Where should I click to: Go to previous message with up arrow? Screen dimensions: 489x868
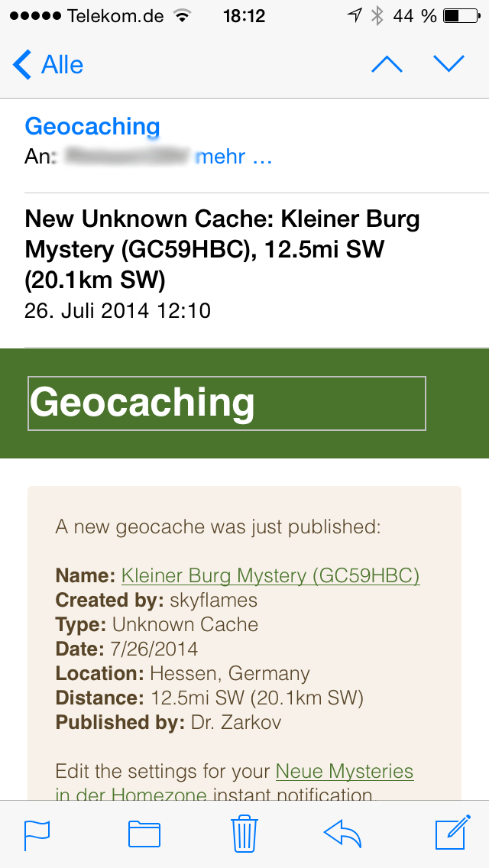[x=387, y=65]
